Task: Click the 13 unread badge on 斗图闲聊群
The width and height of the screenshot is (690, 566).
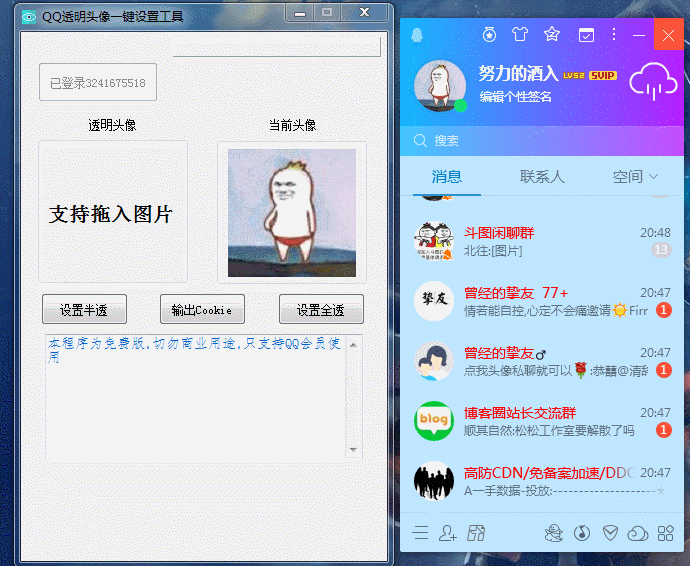Action: click(661, 250)
